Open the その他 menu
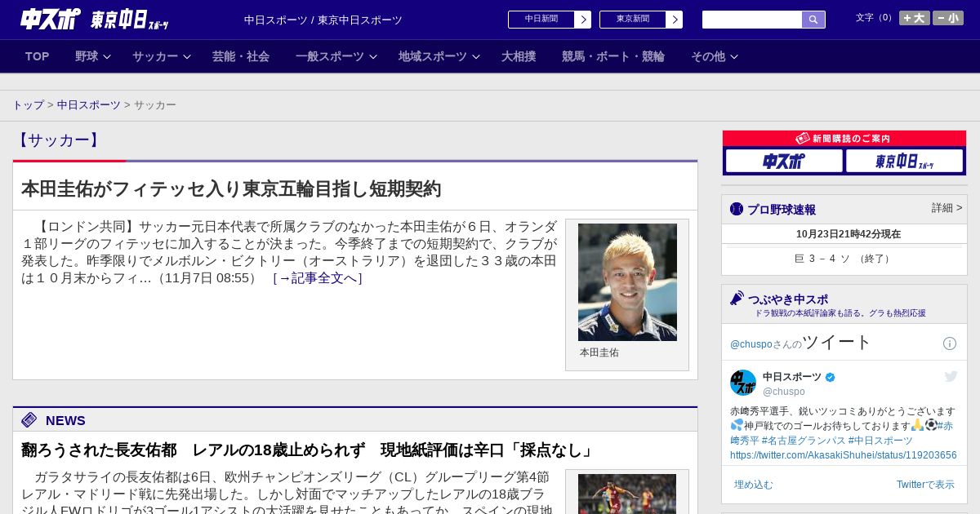 708,56
